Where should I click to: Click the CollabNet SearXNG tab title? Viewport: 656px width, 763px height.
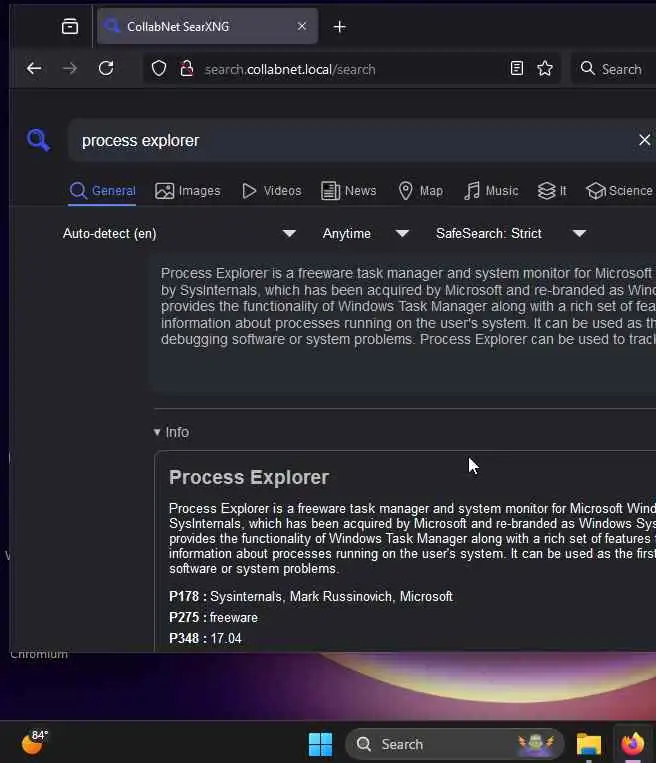178,27
